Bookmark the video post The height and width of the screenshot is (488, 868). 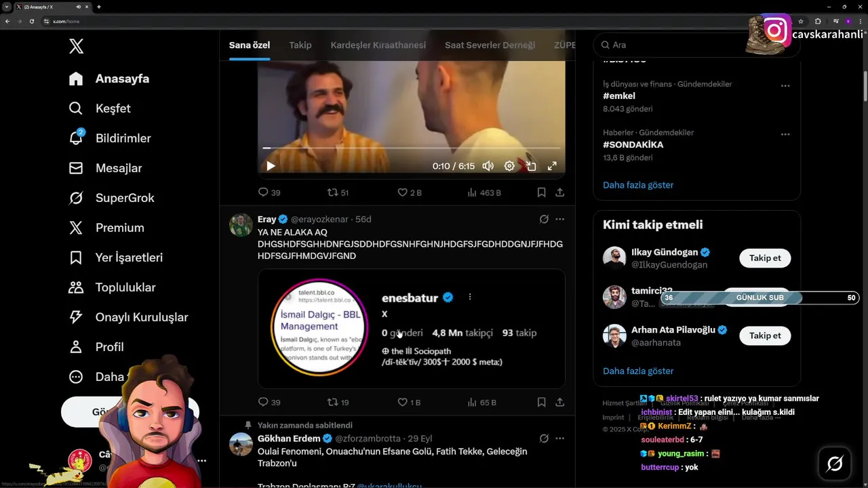[541, 192]
